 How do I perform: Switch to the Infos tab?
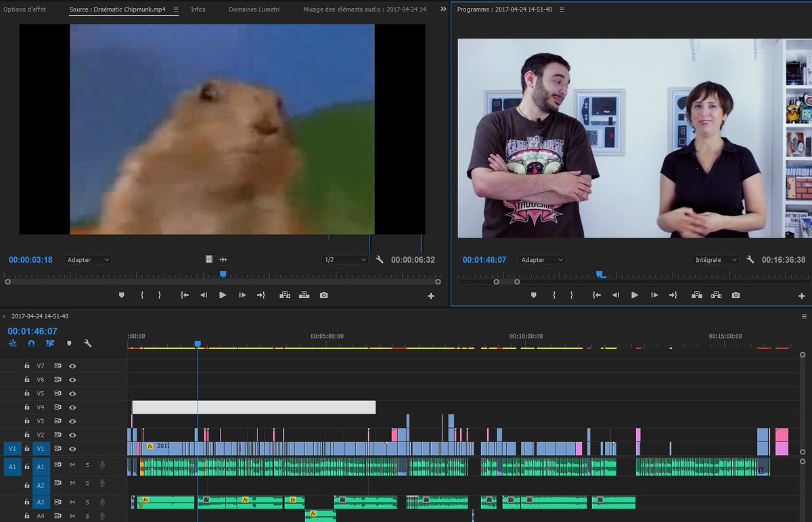pyautogui.click(x=198, y=9)
